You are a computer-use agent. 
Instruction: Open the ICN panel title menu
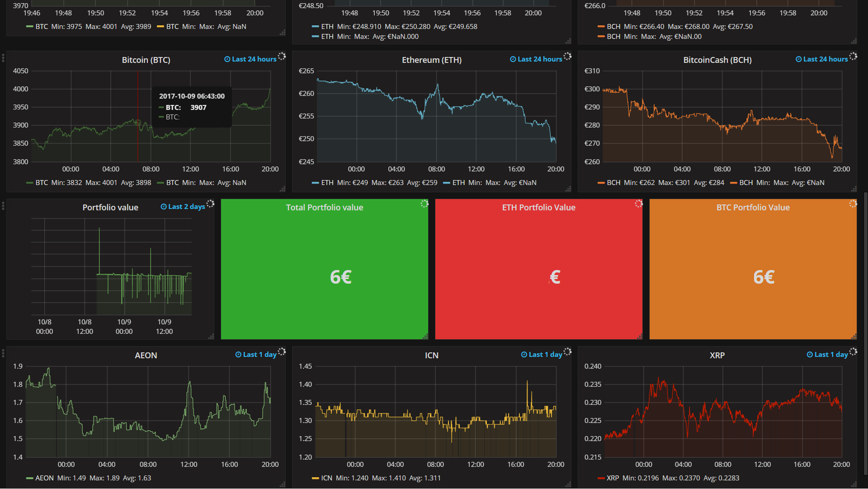tap(431, 355)
